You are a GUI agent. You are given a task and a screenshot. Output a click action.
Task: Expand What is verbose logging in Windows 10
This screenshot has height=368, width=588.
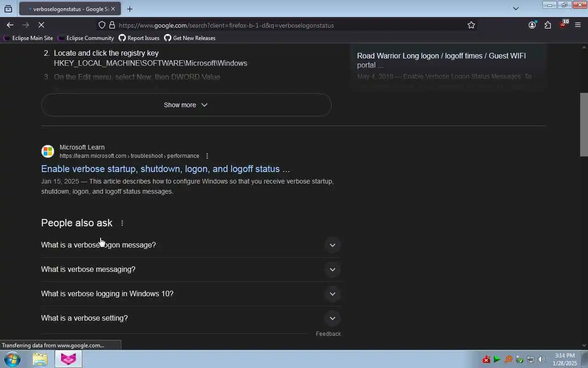191,294
